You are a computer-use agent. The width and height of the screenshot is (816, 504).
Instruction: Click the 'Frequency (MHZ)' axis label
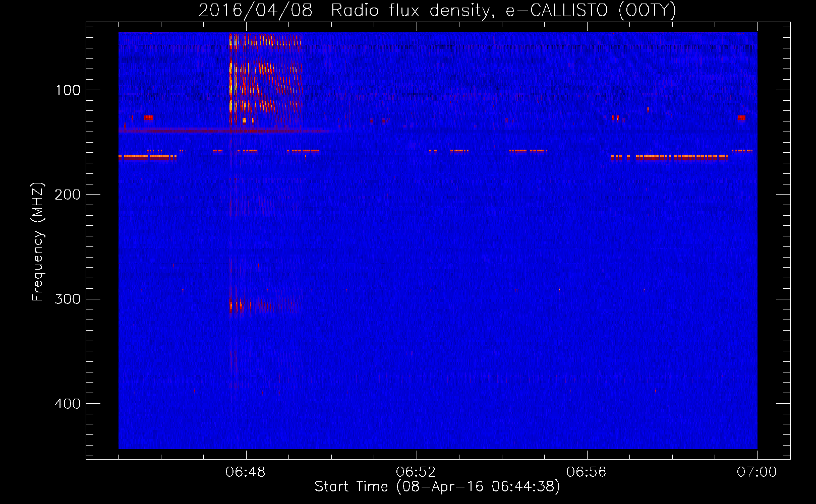click(38, 241)
